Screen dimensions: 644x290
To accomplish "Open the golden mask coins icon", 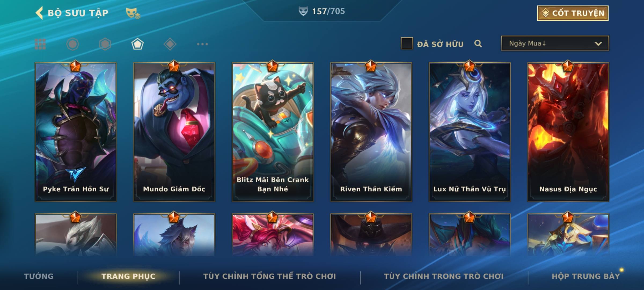I will [x=133, y=13].
